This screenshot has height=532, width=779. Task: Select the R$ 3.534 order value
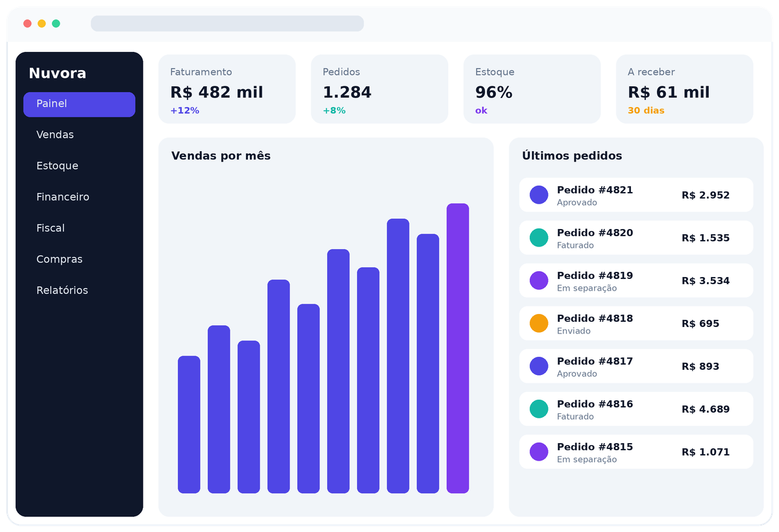[x=706, y=281]
